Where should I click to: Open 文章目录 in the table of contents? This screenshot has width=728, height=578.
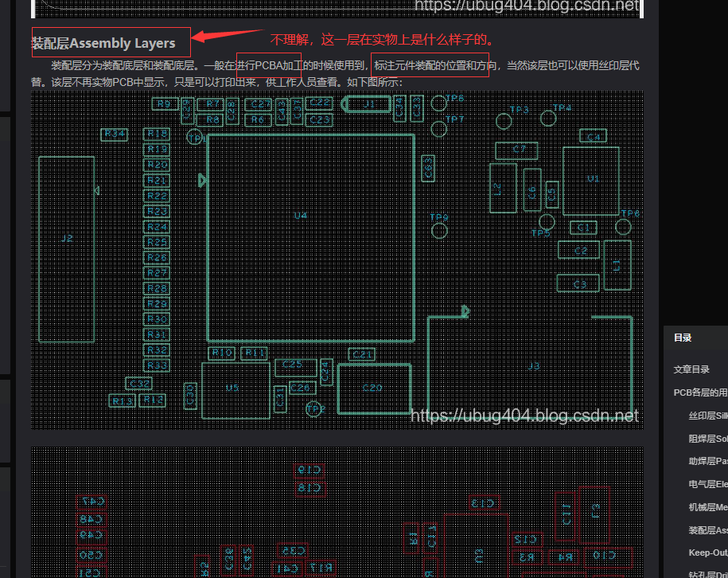tap(691, 369)
